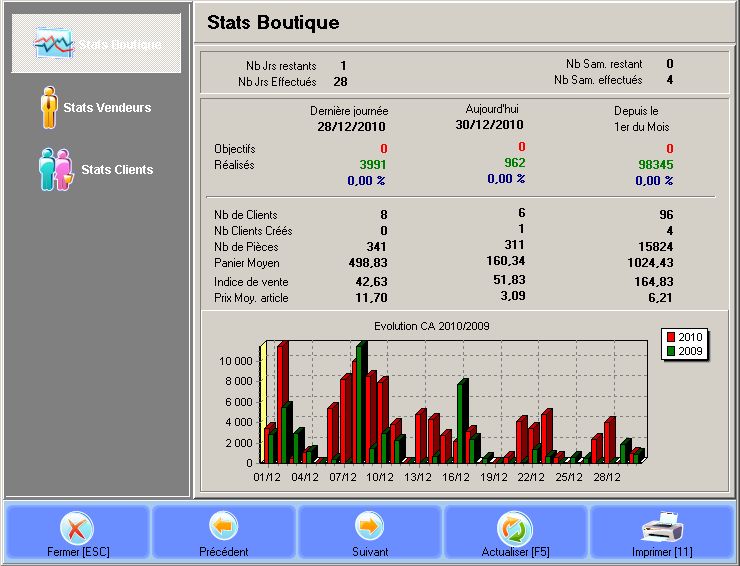Click the Depuis le column header
This screenshot has width=740, height=566.
click(x=636, y=111)
